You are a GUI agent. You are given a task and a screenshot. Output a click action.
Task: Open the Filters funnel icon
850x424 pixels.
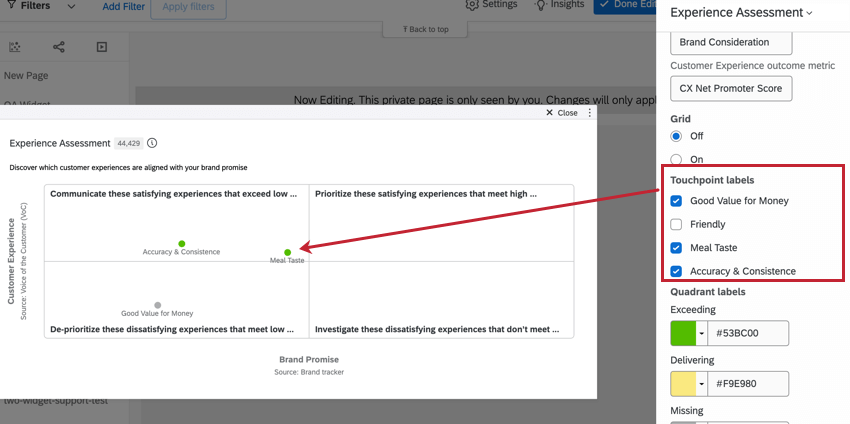coord(11,4)
